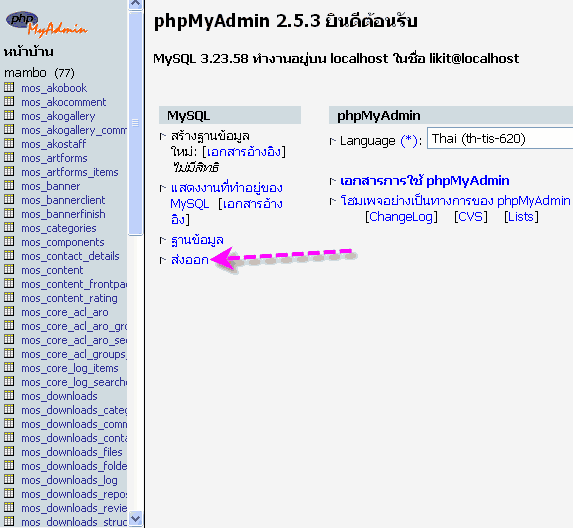Open the Lists link
Image resolution: width=573 pixels, height=528 pixels.
point(521,217)
